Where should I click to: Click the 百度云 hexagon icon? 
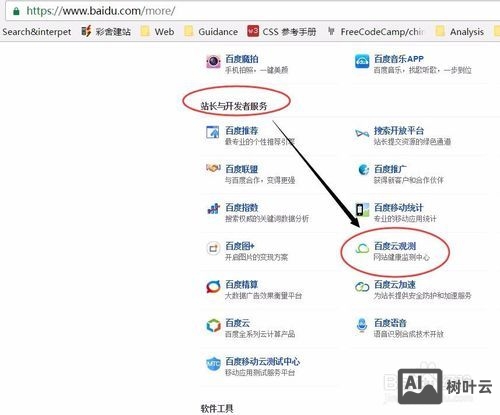coord(213,325)
